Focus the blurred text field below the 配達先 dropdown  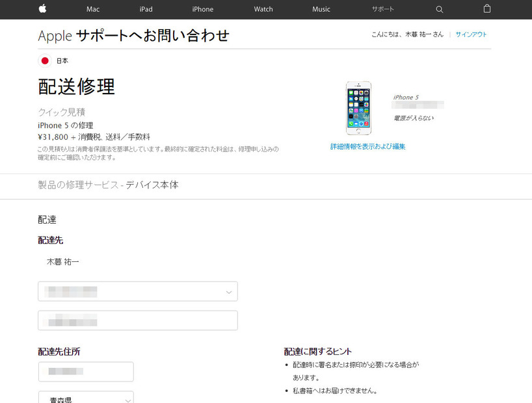pos(138,320)
